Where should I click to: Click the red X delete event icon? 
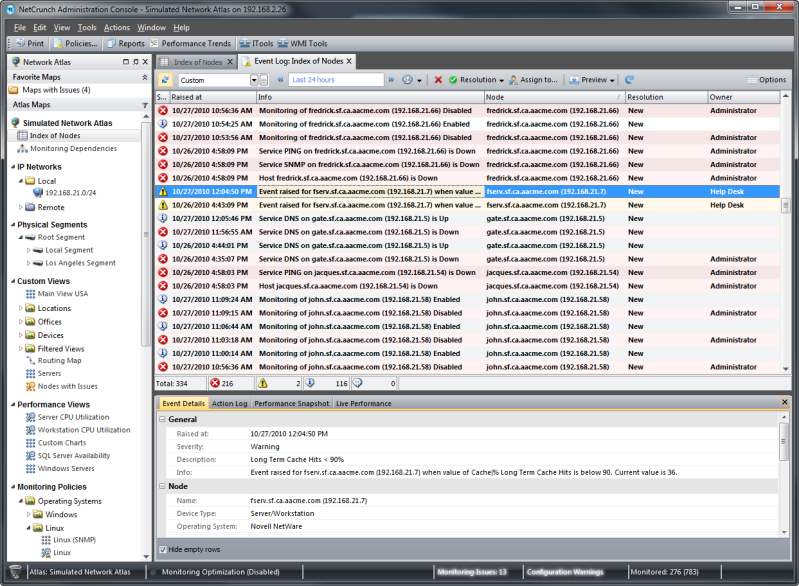pyautogui.click(x=438, y=80)
